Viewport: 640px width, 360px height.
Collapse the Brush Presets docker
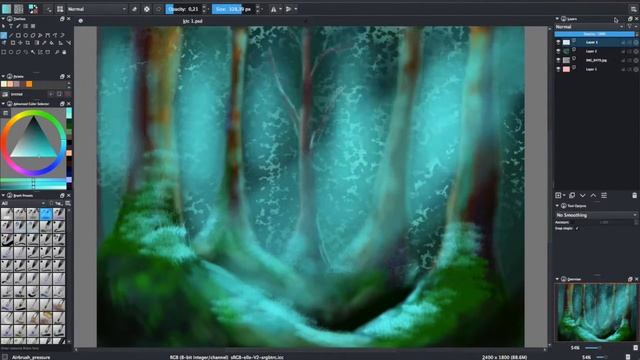point(3,196)
